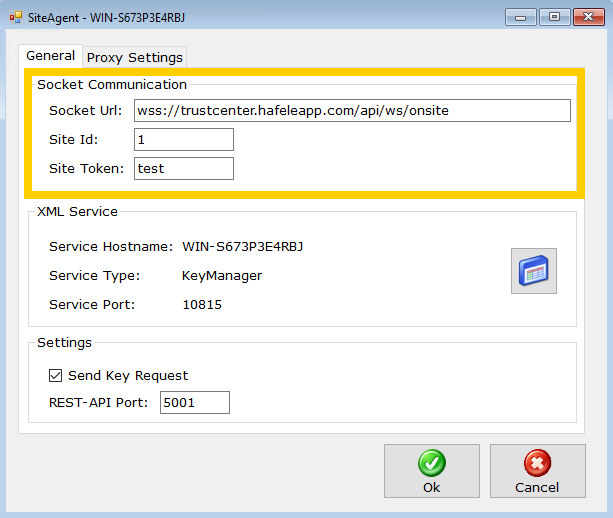Click the REST-API Port field
Viewport: 613px width, 518px height.
click(x=194, y=403)
